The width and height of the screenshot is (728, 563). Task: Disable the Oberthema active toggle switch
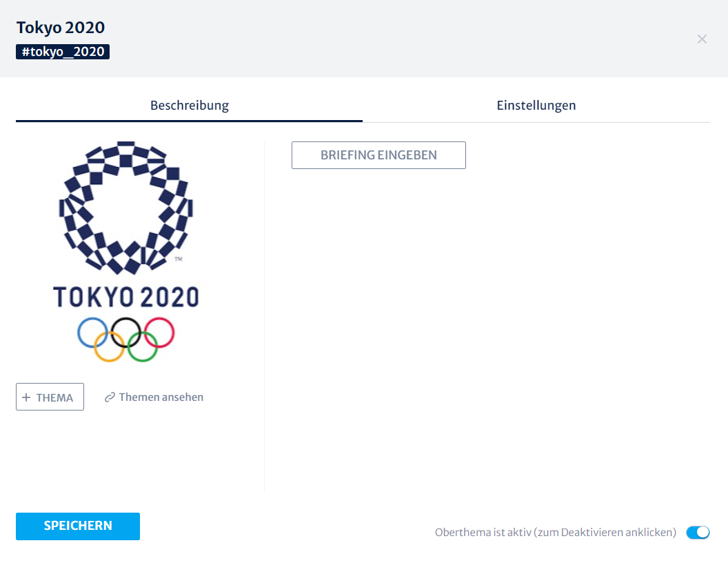point(698,533)
